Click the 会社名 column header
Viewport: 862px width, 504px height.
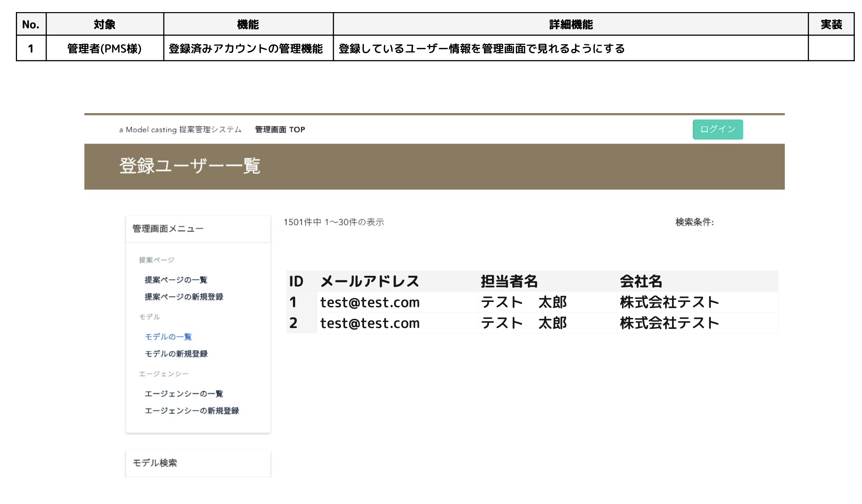click(641, 281)
